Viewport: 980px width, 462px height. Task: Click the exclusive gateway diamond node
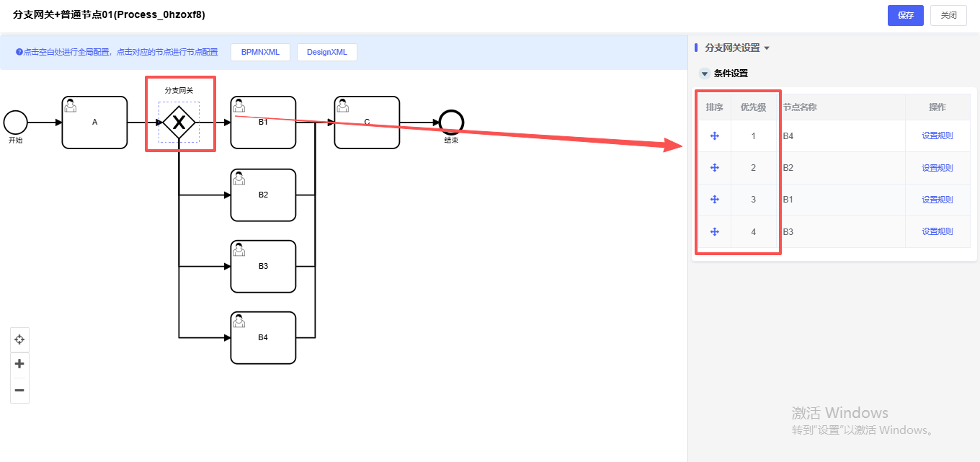click(x=179, y=123)
